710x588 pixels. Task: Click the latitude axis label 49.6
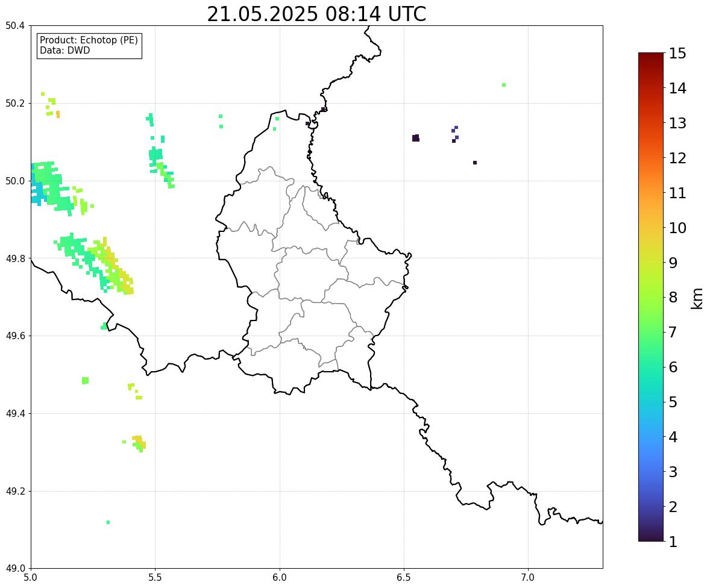pyautogui.click(x=16, y=336)
